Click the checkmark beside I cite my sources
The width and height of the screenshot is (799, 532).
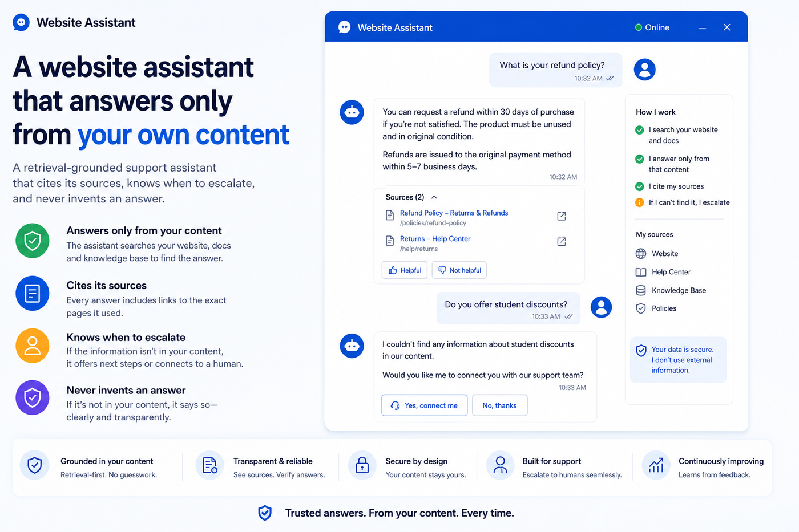640,186
